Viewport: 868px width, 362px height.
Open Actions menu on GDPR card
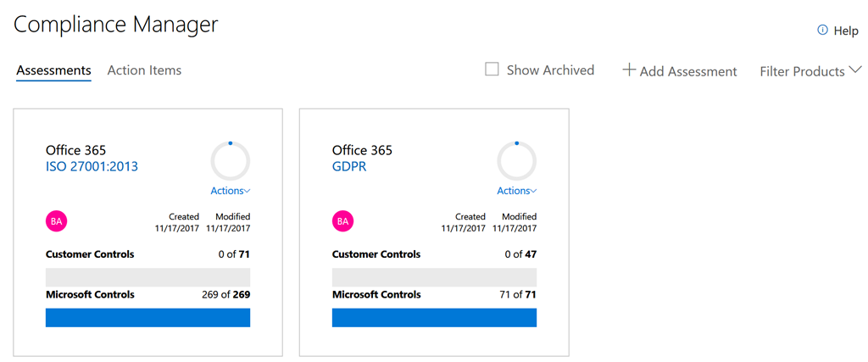517,192
